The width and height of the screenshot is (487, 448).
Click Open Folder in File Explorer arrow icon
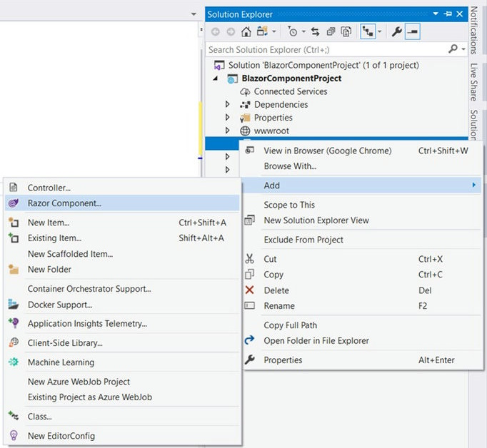tap(249, 340)
